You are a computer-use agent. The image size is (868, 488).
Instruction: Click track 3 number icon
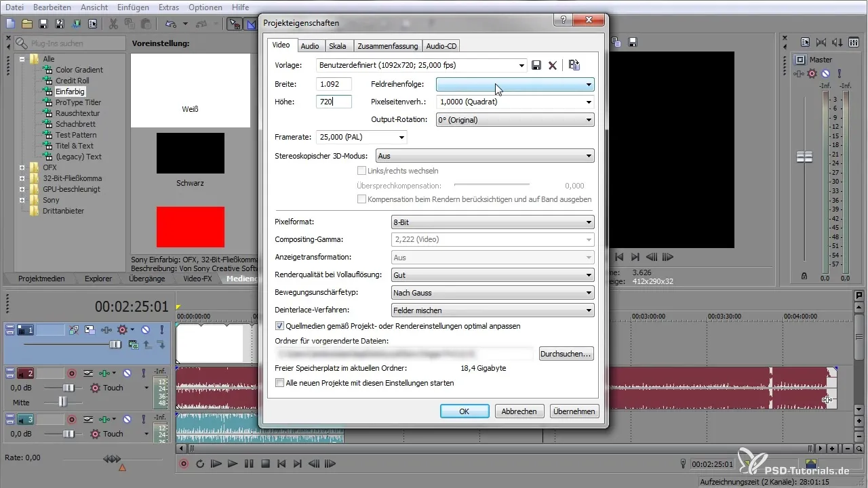[25, 420]
